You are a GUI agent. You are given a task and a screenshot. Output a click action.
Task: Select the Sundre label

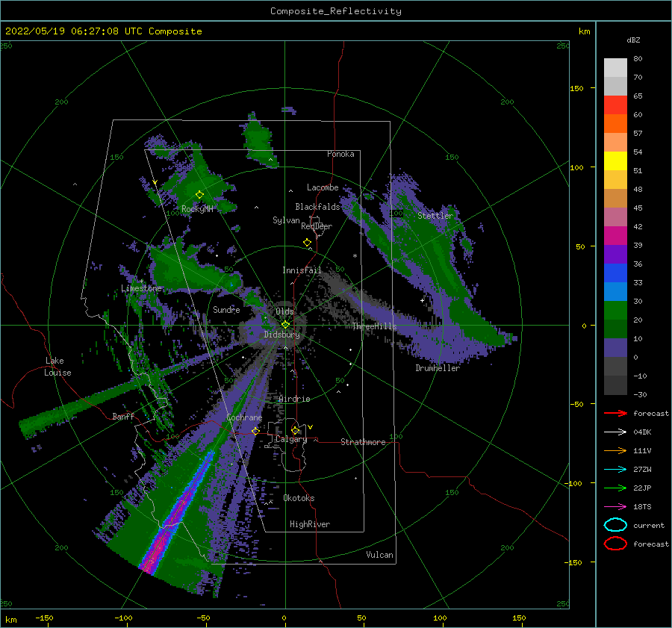(x=226, y=309)
